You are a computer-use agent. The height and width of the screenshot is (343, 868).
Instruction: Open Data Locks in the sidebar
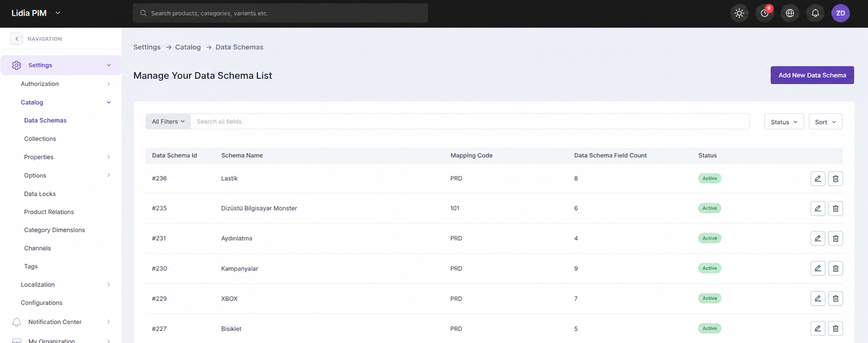[40, 194]
